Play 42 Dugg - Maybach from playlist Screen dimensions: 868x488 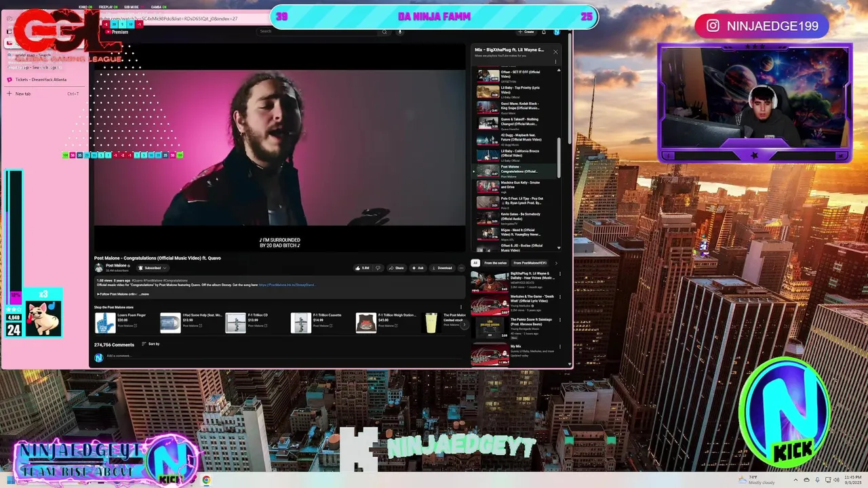[x=515, y=139]
